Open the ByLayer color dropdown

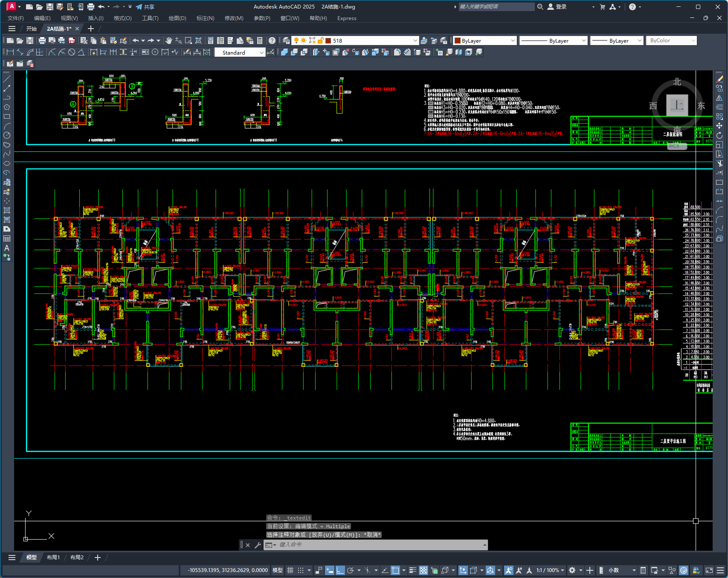(x=513, y=41)
